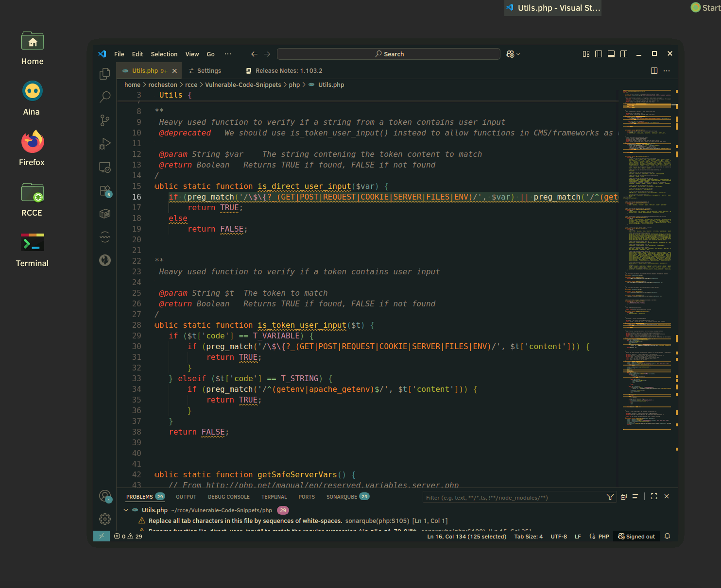Open the Selection menu
Screen dimensions: 721x588
pyautogui.click(x=164, y=54)
